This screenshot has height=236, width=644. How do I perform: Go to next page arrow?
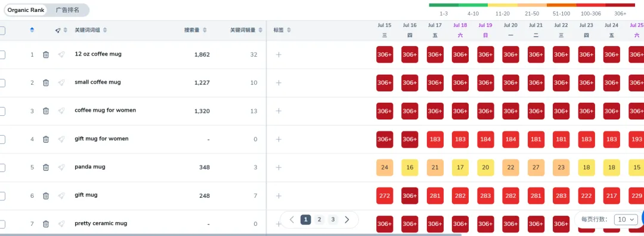tap(346, 219)
